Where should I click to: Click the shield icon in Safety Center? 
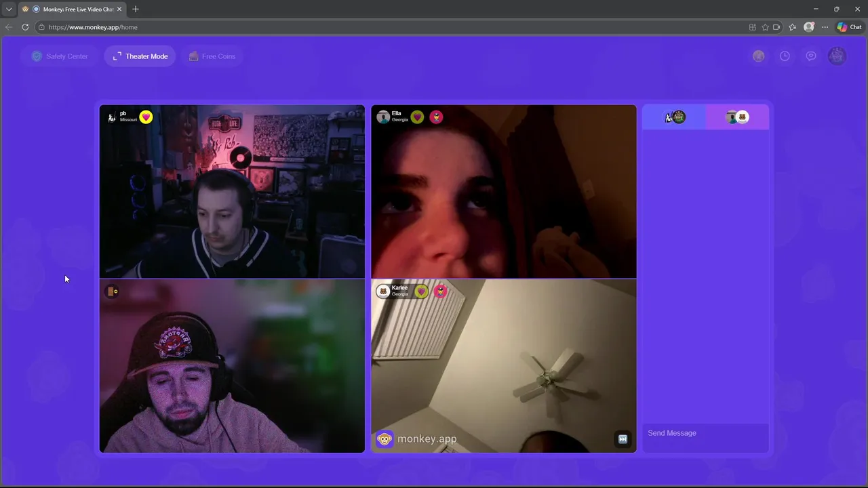point(37,56)
